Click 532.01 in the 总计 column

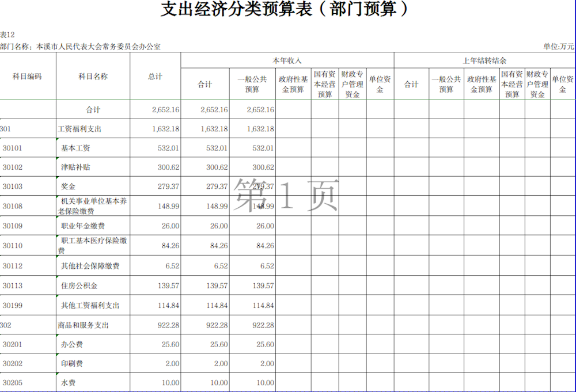(x=168, y=148)
